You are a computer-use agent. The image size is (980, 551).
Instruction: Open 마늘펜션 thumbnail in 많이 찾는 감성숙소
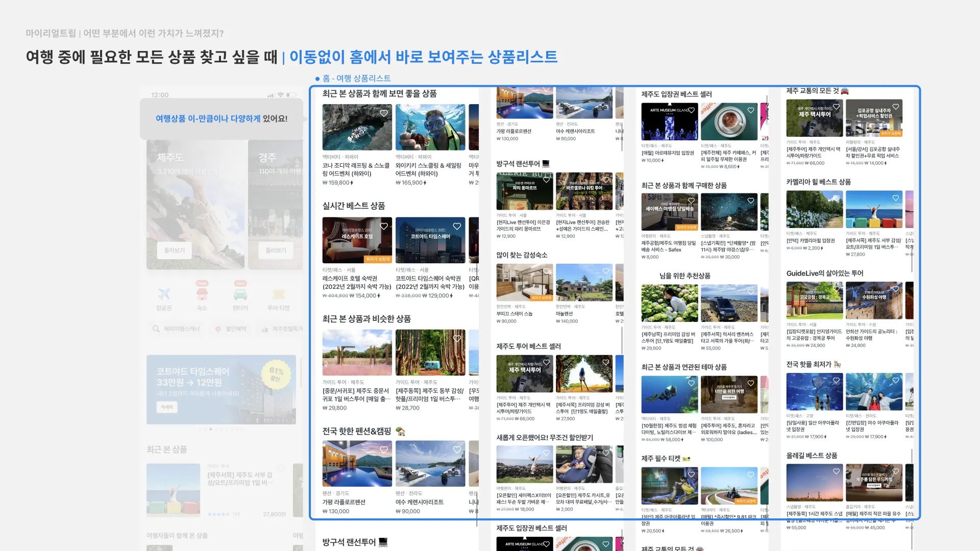coord(584,283)
